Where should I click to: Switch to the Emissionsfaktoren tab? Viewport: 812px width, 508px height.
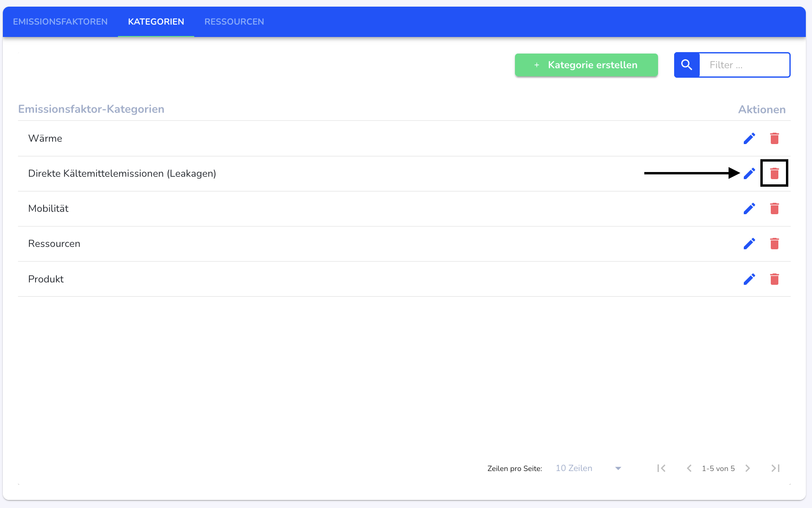pos(60,22)
